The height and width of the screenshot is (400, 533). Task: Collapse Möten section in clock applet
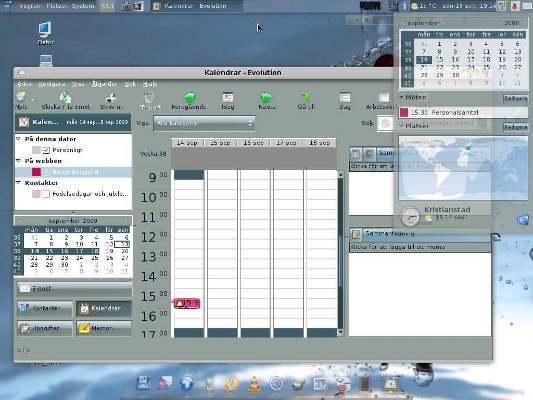pyautogui.click(x=401, y=98)
